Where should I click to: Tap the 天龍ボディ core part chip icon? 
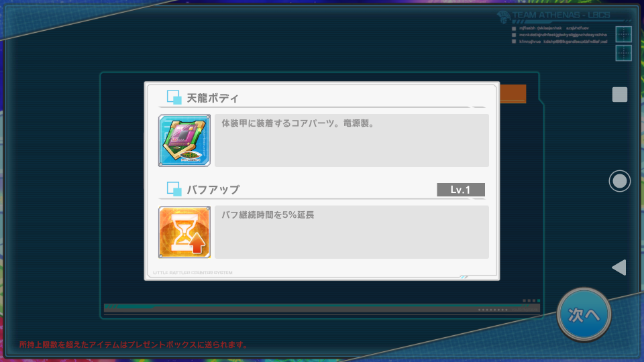tap(184, 140)
